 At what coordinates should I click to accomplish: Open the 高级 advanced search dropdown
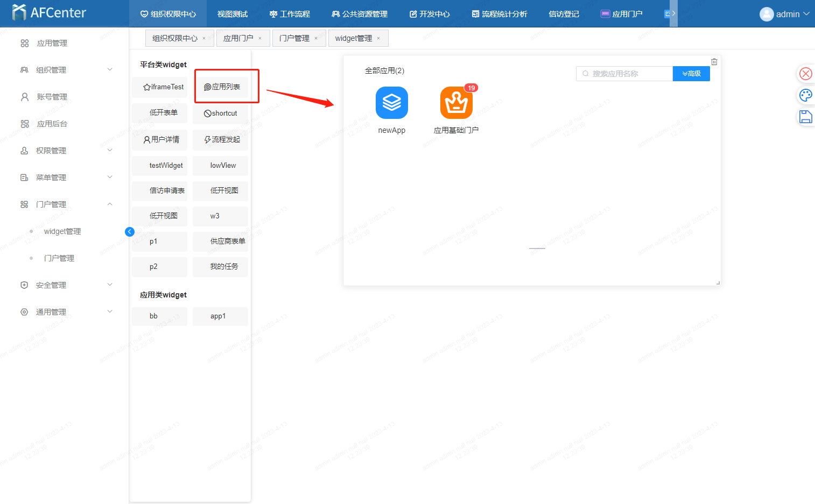click(691, 74)
